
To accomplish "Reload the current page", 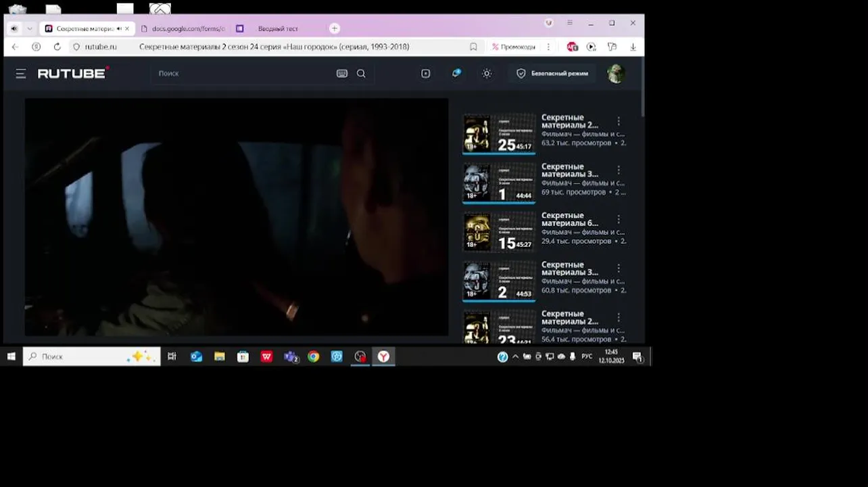I will click(57, 47).
